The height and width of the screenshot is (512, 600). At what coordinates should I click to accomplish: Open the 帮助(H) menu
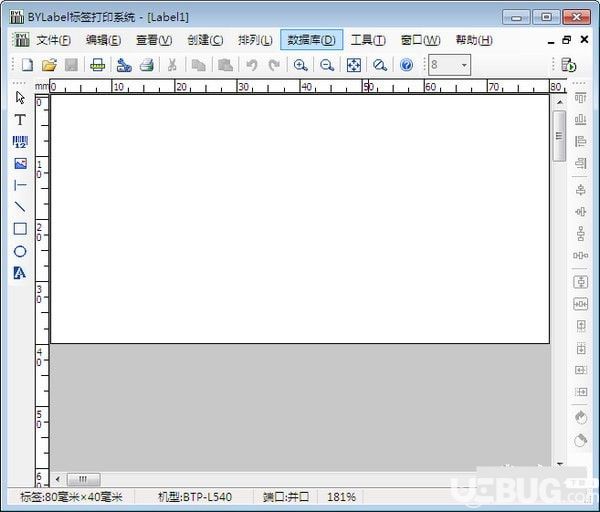474,40
